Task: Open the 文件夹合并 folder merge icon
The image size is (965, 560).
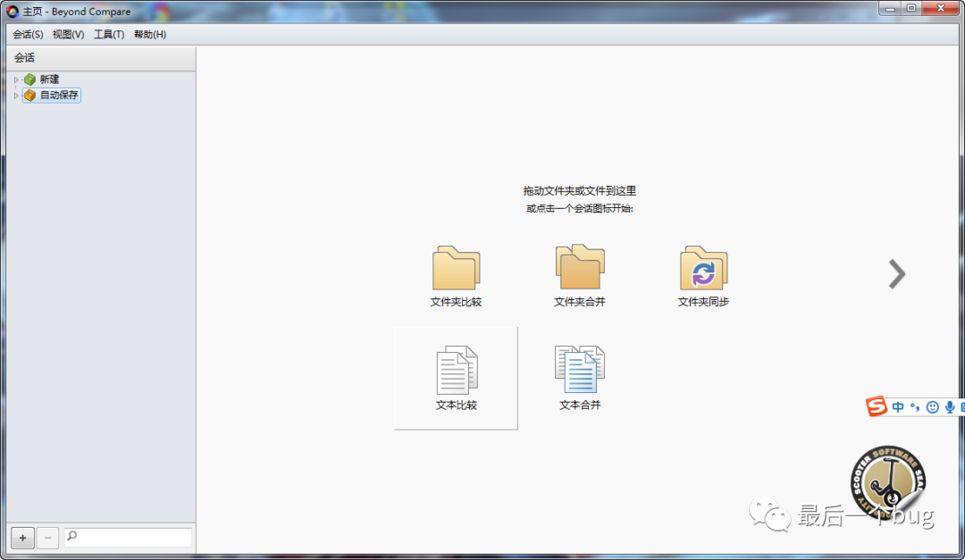Action: (x=580, y=269)
